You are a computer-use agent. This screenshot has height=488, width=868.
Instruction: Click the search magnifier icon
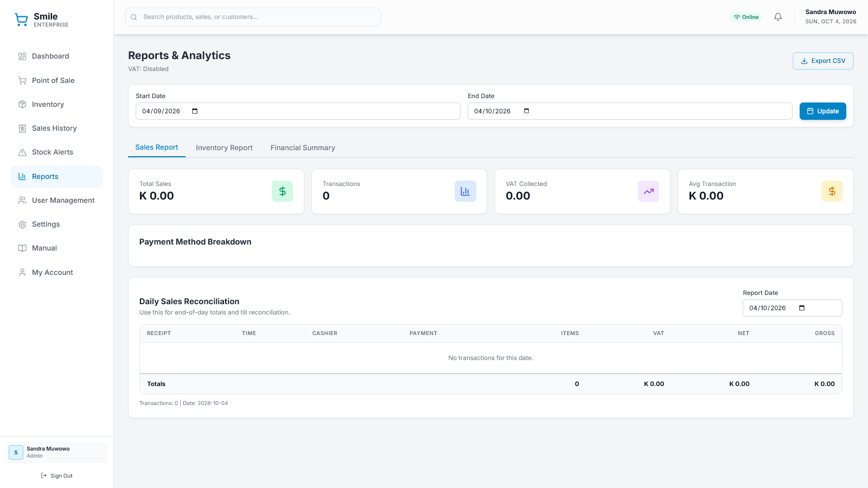(134, 17)
